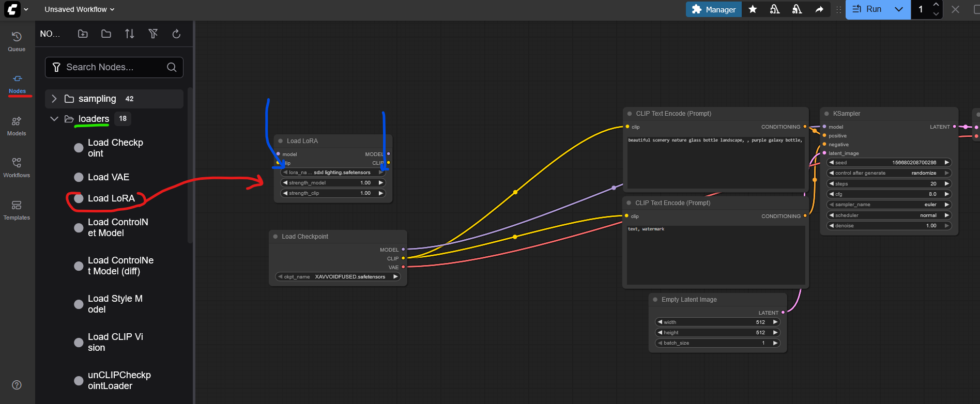The image size is (980, 404).
Task: Select Load VAE from the loaders list
Action: point(108,177)
